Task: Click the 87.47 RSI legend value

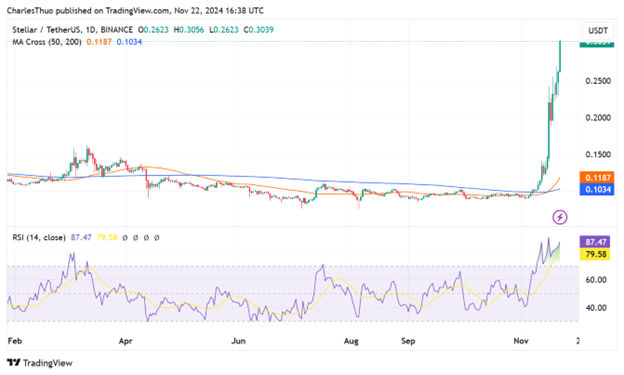Action: tap(81, 237)
